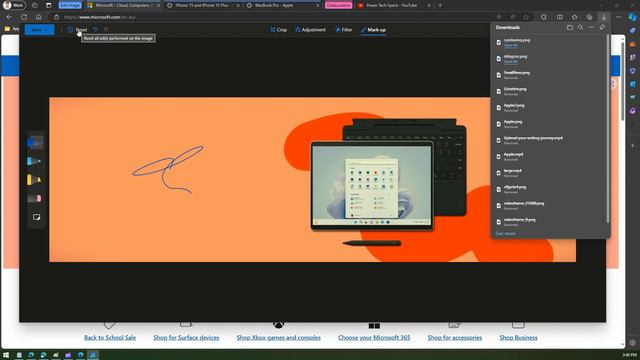Pin the Downloads panel
The height and width of the screenshot is (360, 640).
pyautogui.click(x=602, y=27)
